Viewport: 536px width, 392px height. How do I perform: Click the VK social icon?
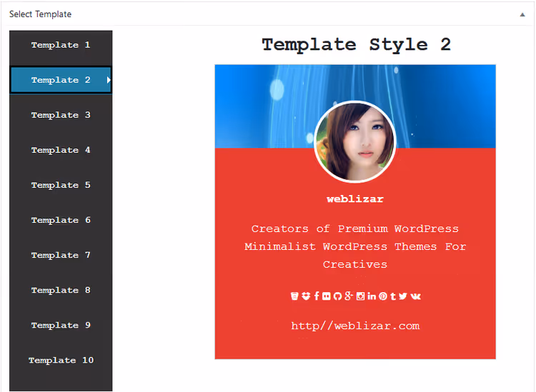415,296
